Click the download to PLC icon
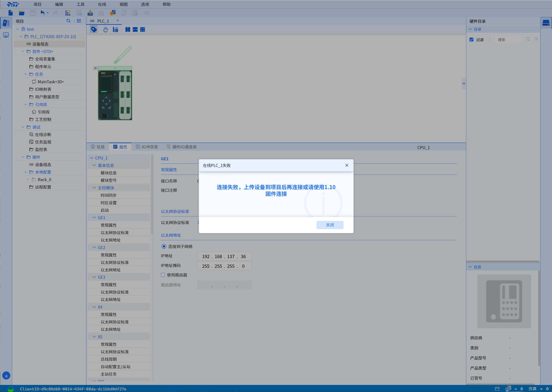 90,13
